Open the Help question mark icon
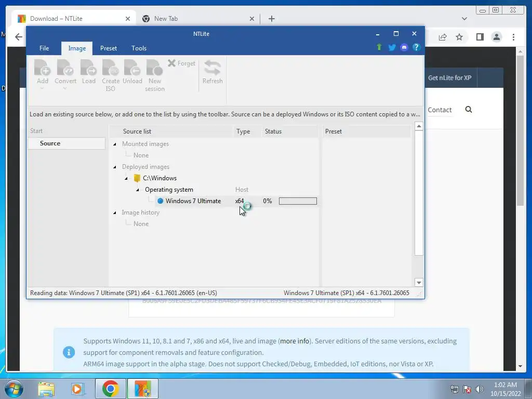The image size is (532, 399). [416, 47]
